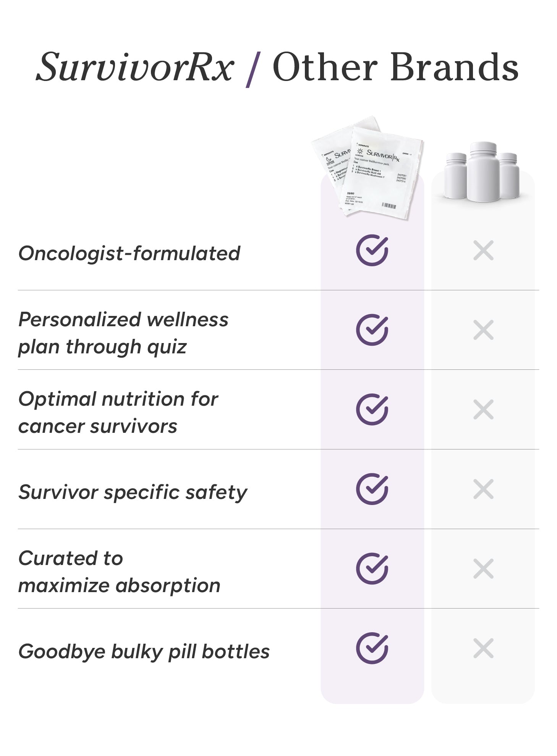
Task: Click the Oncologist-formulated feature label
Action: pyautogui.click(x=129, y=253)
